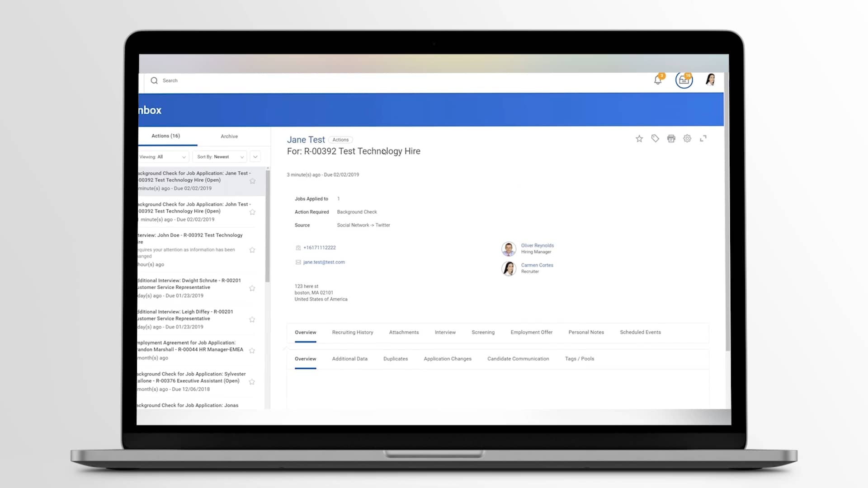The image size is (868, 488).
Task: Open the Workday inbox icon with badge
Action: tap(684, 80)
